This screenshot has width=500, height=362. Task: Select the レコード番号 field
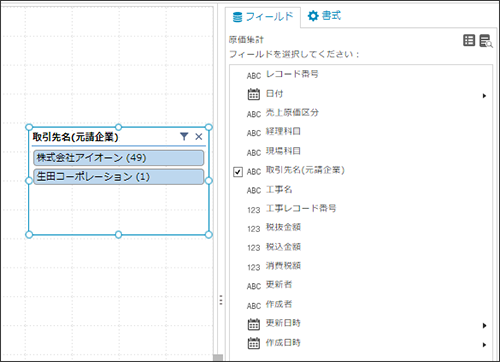tap(292, 74)
